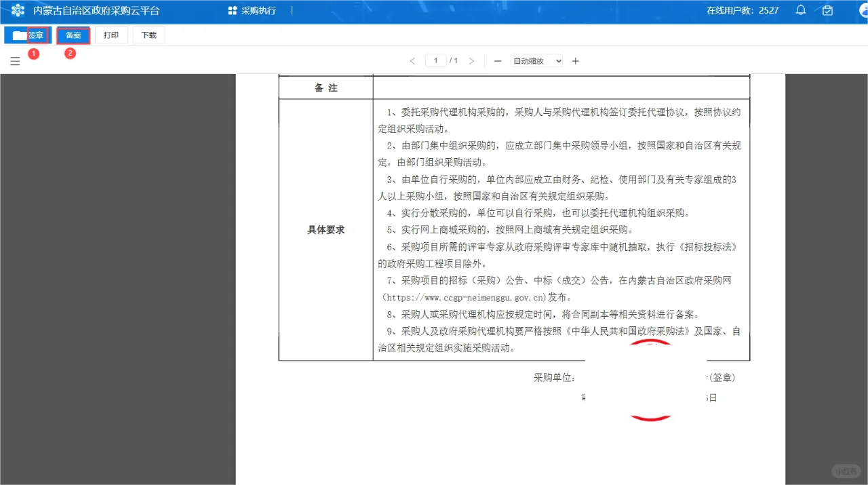Click the 内蒙古自治区政府采购云平台 title

96,11
